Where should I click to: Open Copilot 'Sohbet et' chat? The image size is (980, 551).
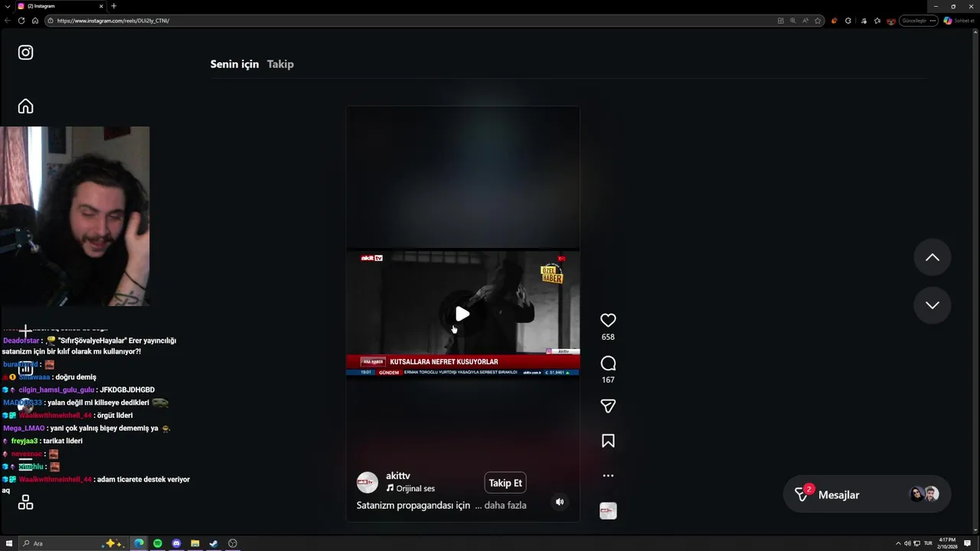[x=959, y=21]
